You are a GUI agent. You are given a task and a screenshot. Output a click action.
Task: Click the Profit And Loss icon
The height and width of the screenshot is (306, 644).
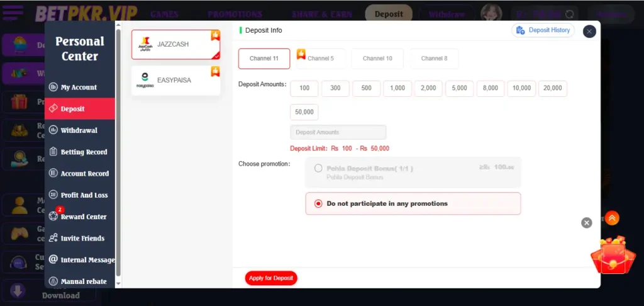point(53,195)
